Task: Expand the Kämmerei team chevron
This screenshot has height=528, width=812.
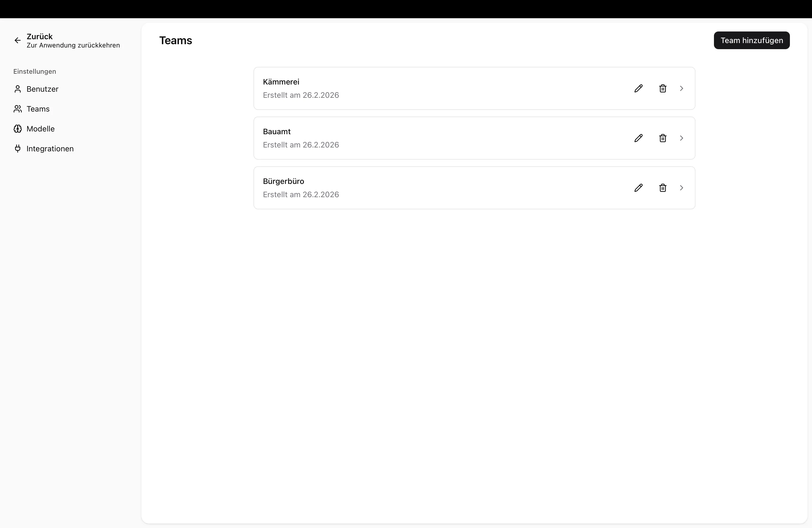Action: click(681, 88)
